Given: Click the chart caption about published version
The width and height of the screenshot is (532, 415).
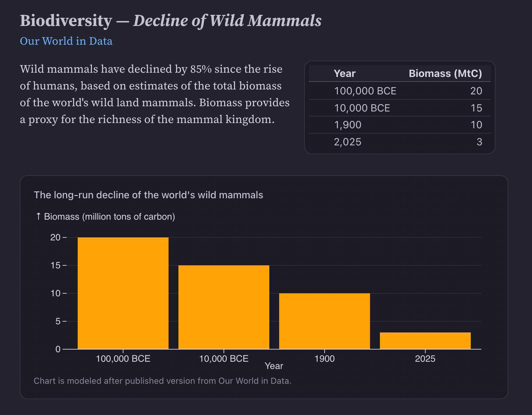Looking at the screenshot, I should tap(162, 381).
